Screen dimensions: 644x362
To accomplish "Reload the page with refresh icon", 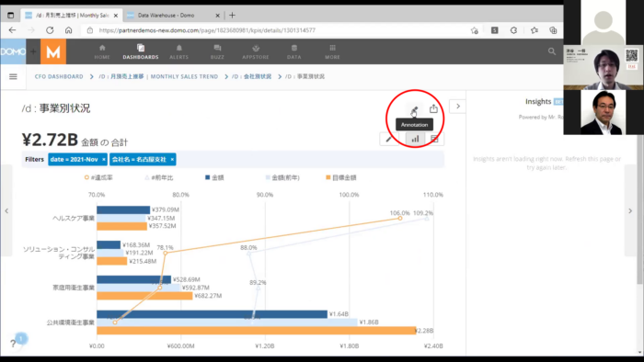I will click(50, 30).
